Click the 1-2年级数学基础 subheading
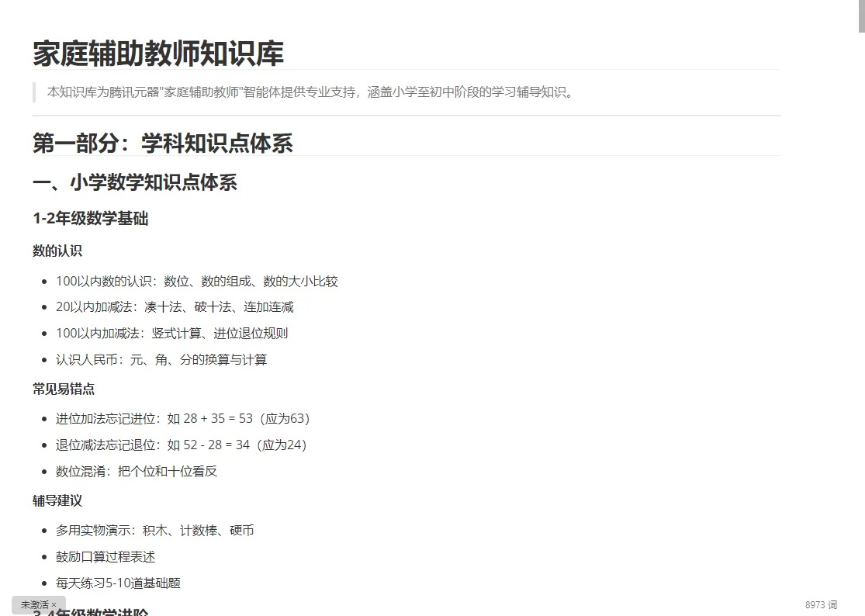This screenshot has height=616, width=865. pyautogui.click(x=90, y=219)
